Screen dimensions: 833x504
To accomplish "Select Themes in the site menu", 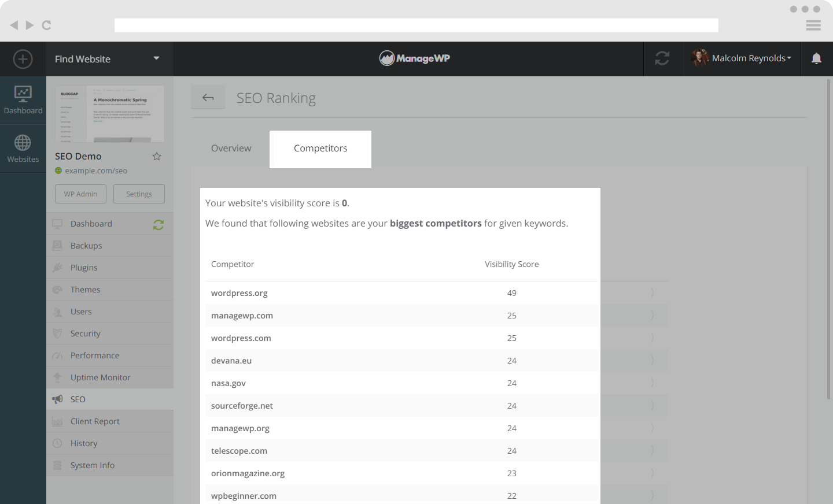I will (x=110, y=290).
